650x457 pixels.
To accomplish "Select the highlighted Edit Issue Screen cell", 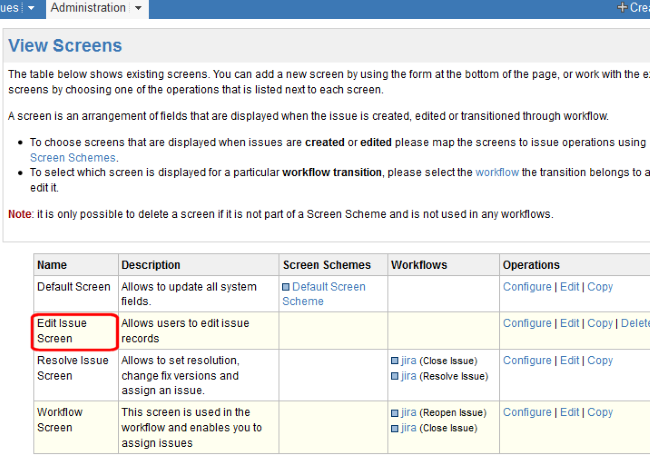I will [75, 331].
